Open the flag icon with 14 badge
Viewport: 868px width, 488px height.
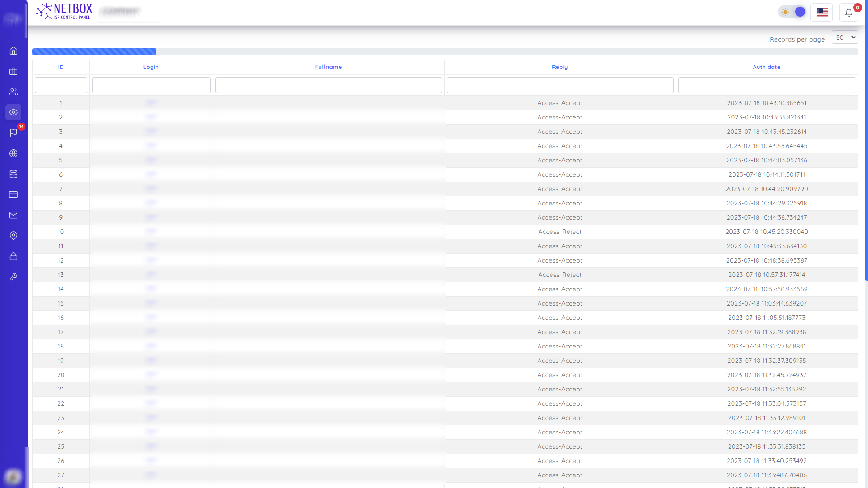13,133
